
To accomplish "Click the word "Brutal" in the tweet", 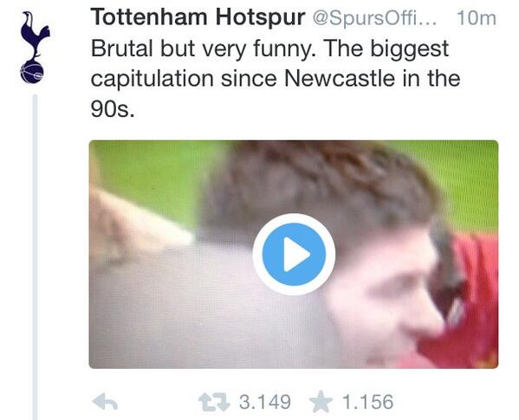I will click(x=120, y=48).
